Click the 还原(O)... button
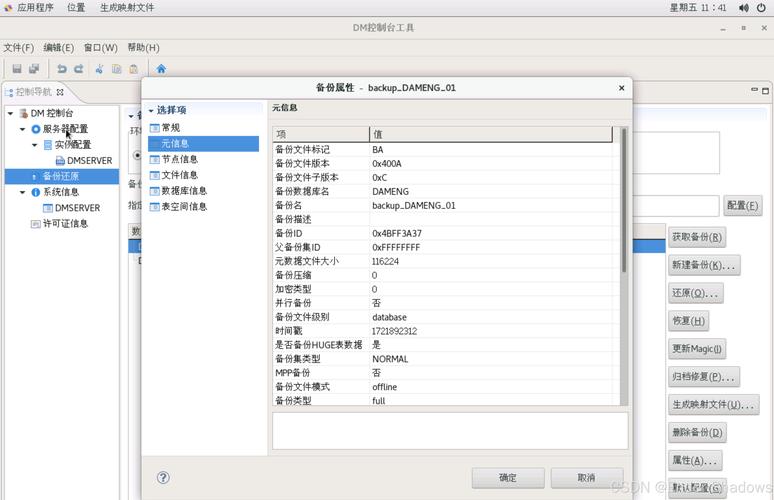Image resolution: width=774 pixels, height=500 pixels. (x=696, y=293)
